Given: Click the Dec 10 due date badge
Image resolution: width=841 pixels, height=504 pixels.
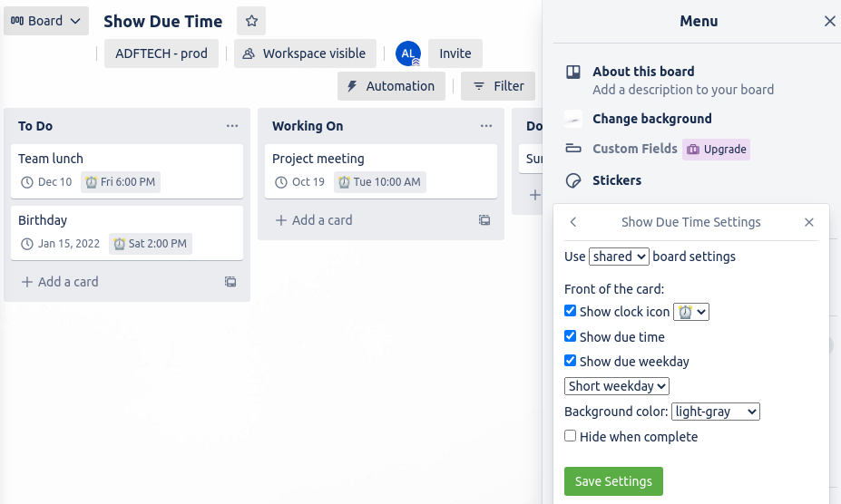Looking at the screenshot, I should coord(46,182).
